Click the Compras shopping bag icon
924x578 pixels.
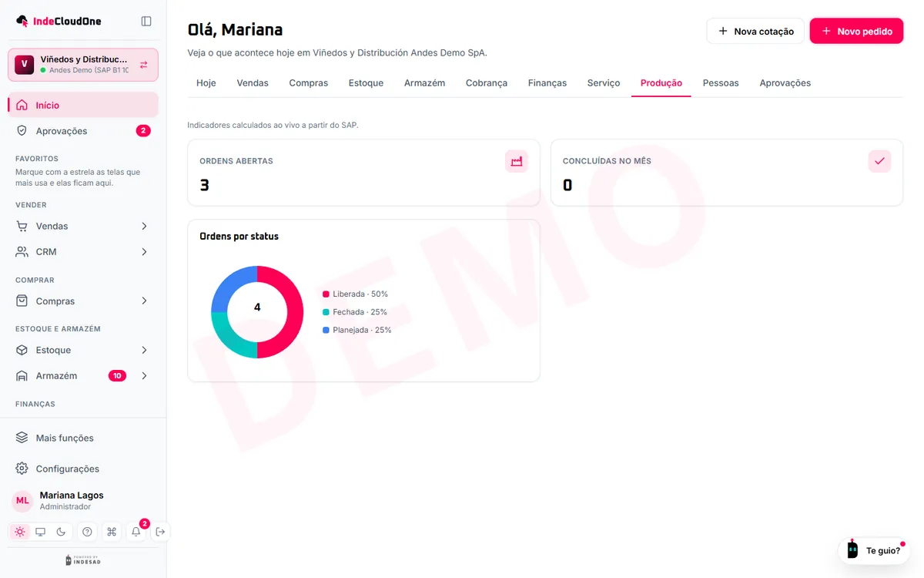[22, 301]
